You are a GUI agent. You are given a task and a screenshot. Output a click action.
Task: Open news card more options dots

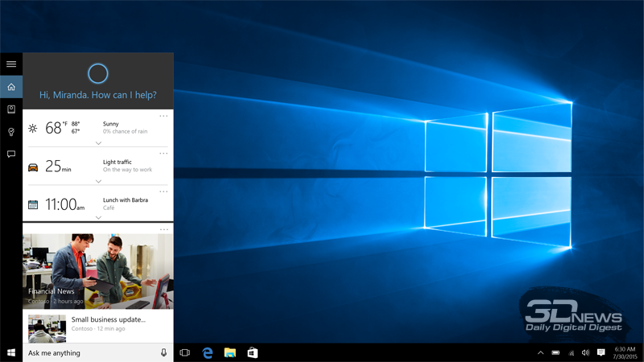pyautogui.click(x=164, y=229)
